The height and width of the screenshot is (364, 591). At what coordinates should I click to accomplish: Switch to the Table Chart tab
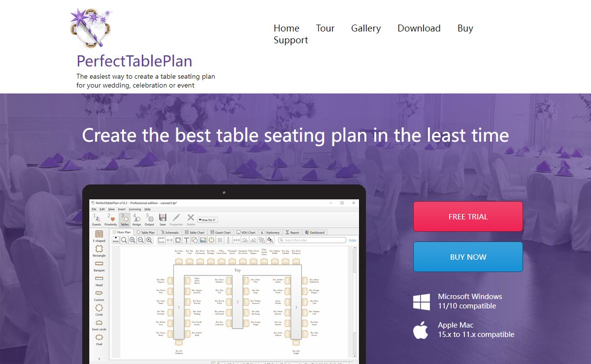(x=194, y=232)
